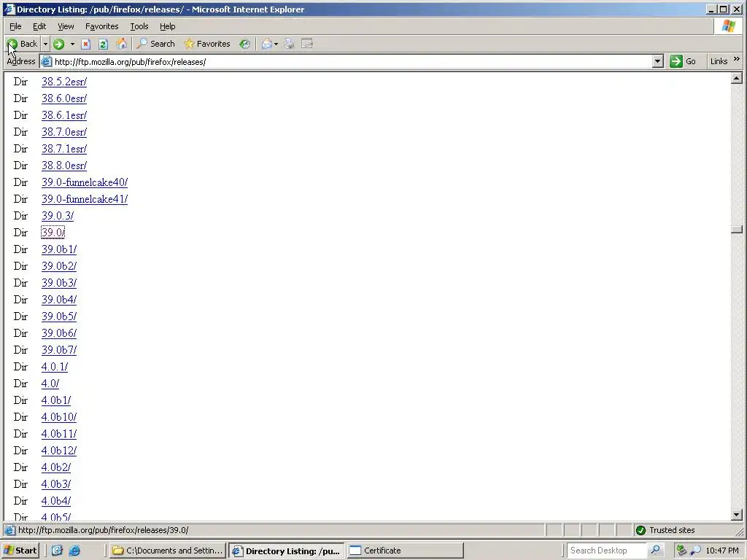Screen dimensions: 747x560
Task: Open the 39.0-funnelcake40/ link
Action: point(85,182)
